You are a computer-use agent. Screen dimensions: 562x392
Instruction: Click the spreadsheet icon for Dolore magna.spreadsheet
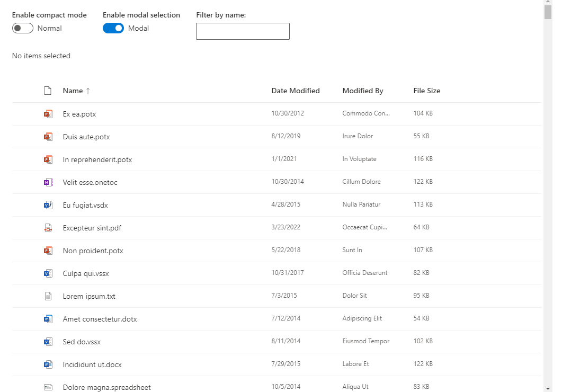point(48,387)
